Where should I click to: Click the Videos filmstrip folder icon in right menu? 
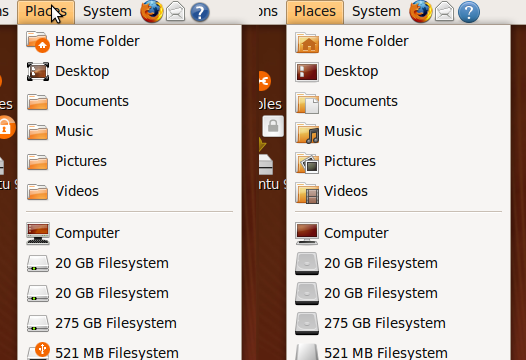pyautogui.click(x=307, y=193)
